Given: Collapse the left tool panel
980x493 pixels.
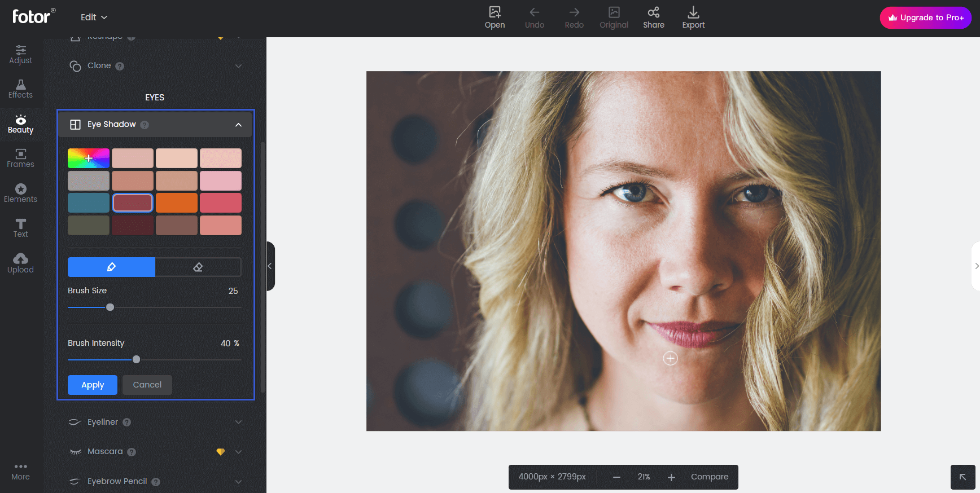Looking at the screenshot, I should 270,266.
